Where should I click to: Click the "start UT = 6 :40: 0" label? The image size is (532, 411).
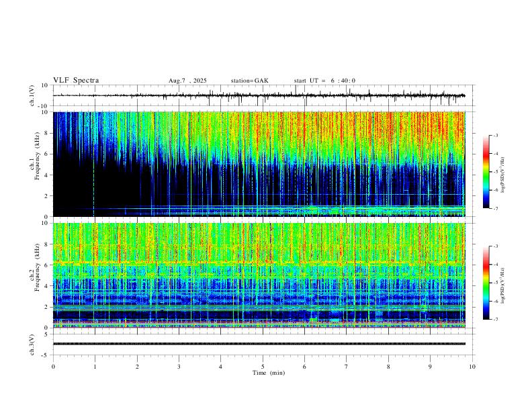(x=324, y=81)
